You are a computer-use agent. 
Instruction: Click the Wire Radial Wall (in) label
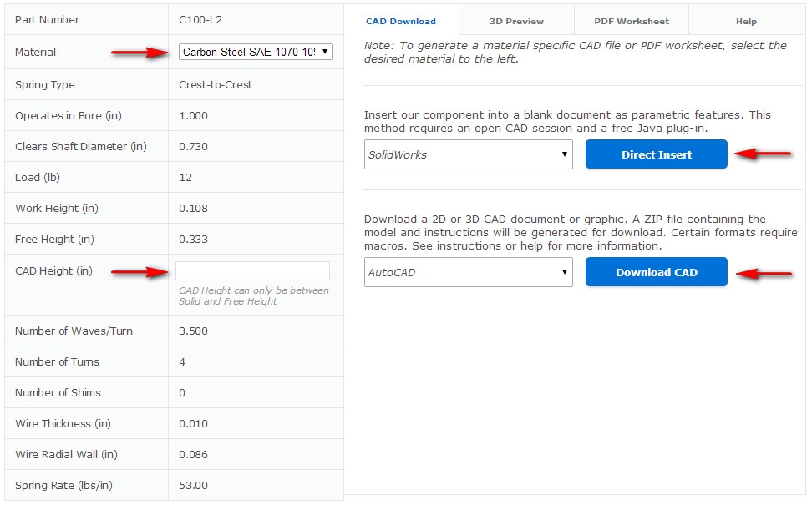click(66, 455)
